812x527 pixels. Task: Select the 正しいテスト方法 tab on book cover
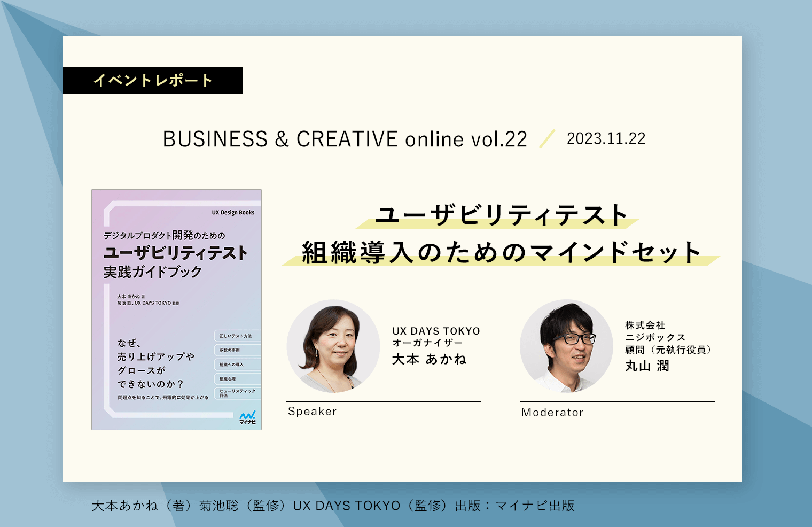point(236,336)
